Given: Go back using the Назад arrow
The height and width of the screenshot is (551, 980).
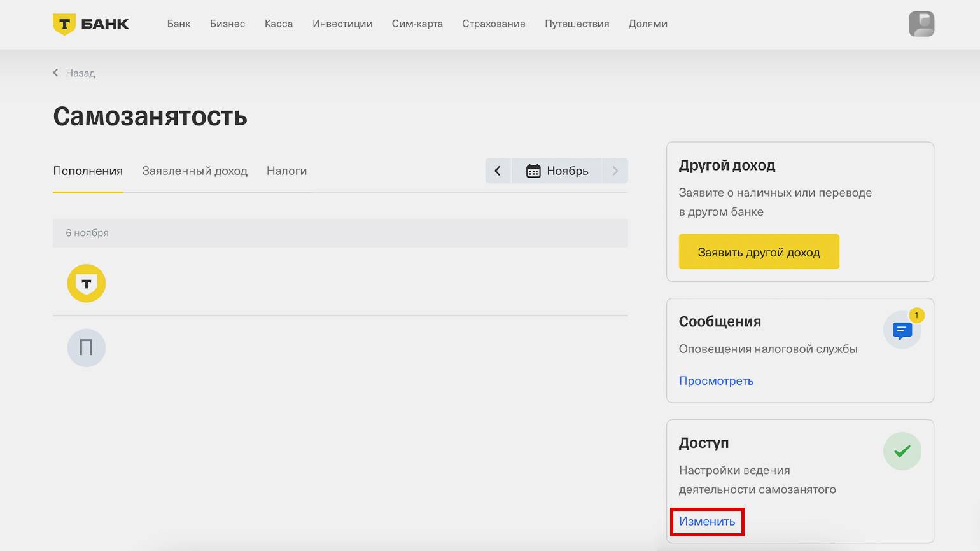Looking at the screenshot, I should click(x=56, y=73).
